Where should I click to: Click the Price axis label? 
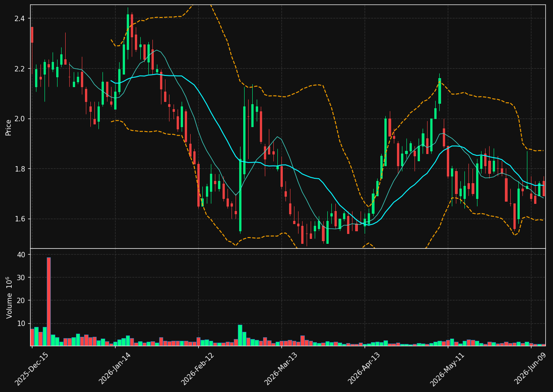pyautogui.click(x=9, y=127)
